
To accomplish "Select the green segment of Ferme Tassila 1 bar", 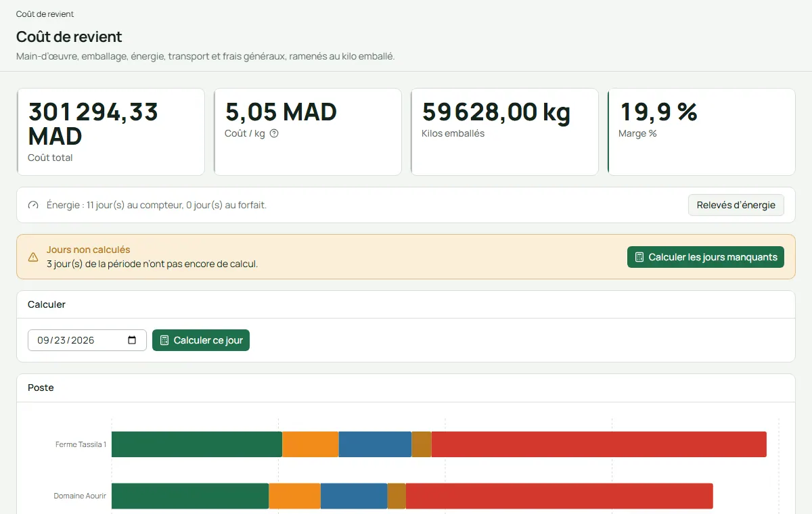I will [x=197, y=444].
